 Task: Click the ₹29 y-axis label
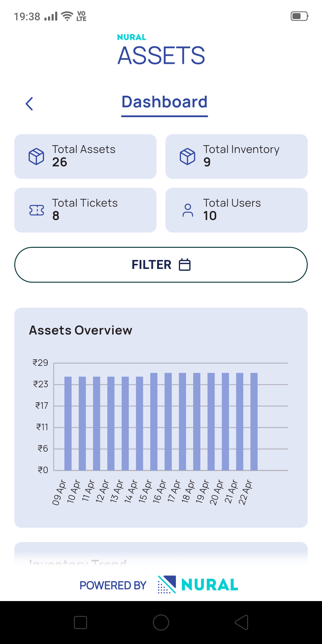40,363
